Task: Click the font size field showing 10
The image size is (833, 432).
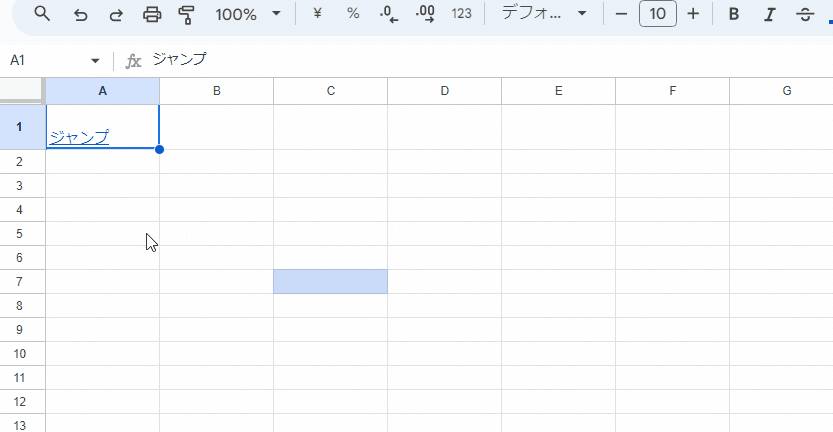Action: [x=657, y=14]
